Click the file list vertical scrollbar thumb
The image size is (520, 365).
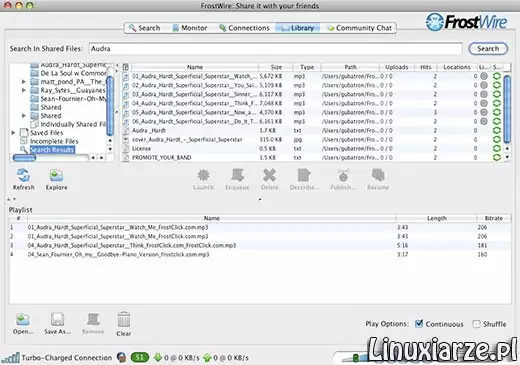pos(507,109)
